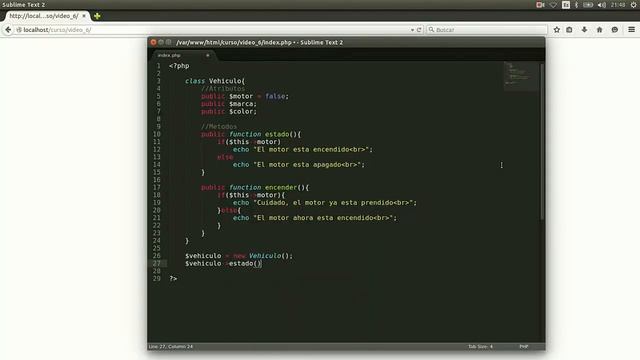Bookmark this page with the star icon
Screen dimensions: 640x360
point(556,30)
